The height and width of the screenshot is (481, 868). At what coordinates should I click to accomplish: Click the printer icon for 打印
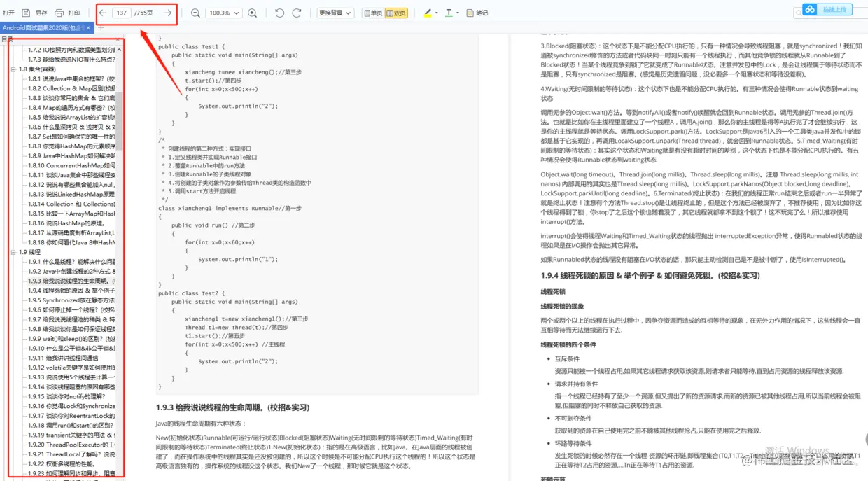click(59, 13)
